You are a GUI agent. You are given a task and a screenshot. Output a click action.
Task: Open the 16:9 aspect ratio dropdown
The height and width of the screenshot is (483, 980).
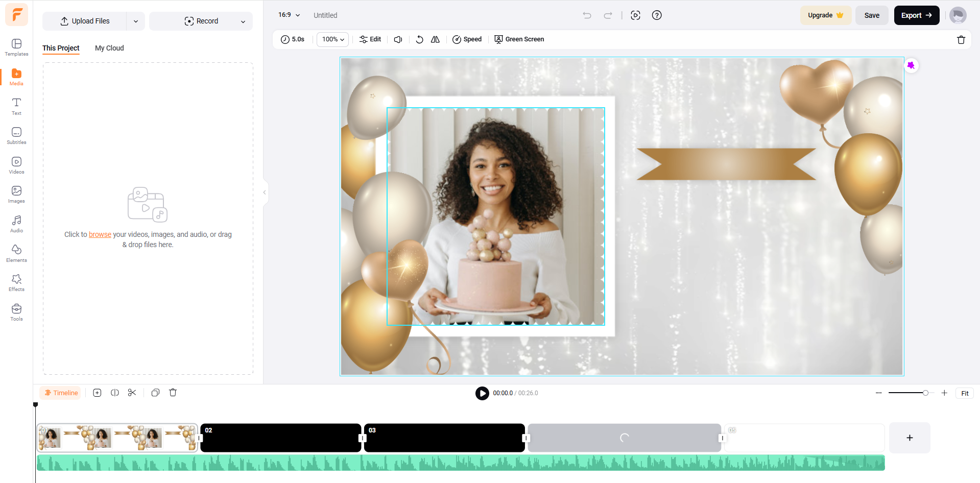(288, 15)
